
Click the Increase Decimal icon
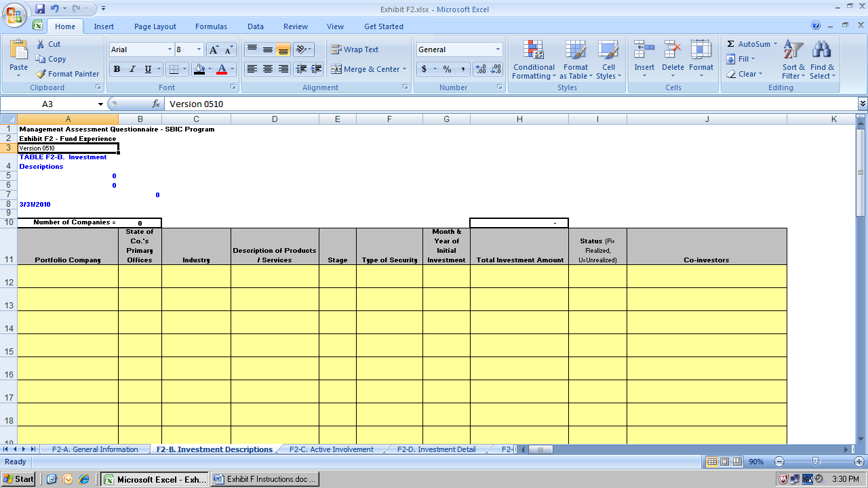[481, 69]
